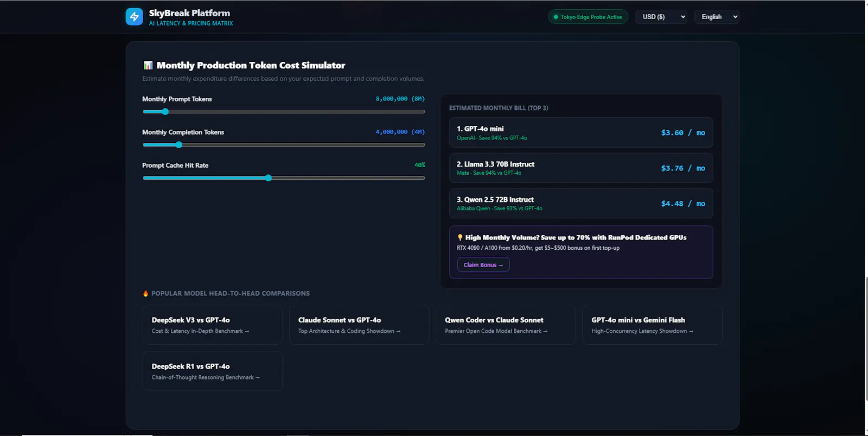Click the 4,000,000 (4M) completion value
Viewport: 868px width, 436px height.
point(400,132)
